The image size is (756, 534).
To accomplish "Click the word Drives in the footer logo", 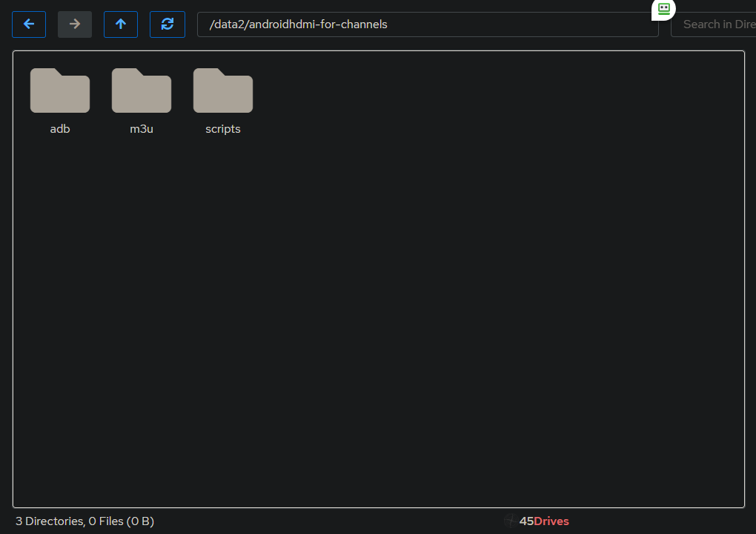I will click(x=552, y=521).
